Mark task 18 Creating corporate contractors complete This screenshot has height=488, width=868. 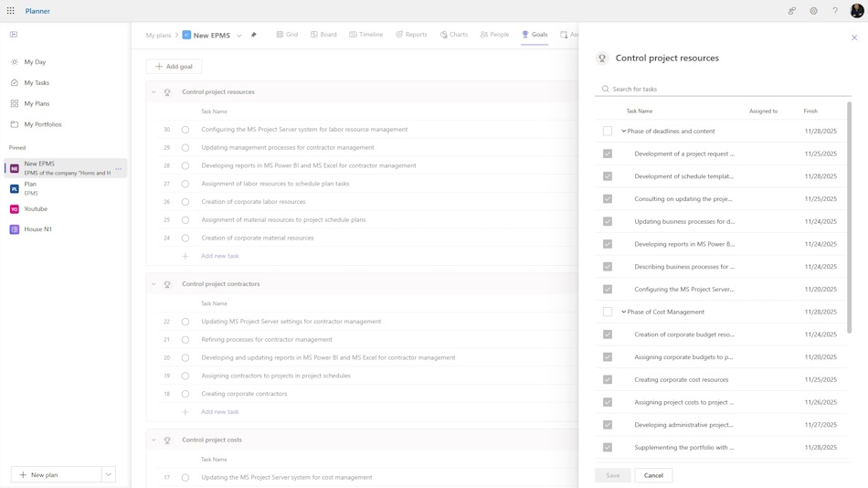tap(185, 394)
